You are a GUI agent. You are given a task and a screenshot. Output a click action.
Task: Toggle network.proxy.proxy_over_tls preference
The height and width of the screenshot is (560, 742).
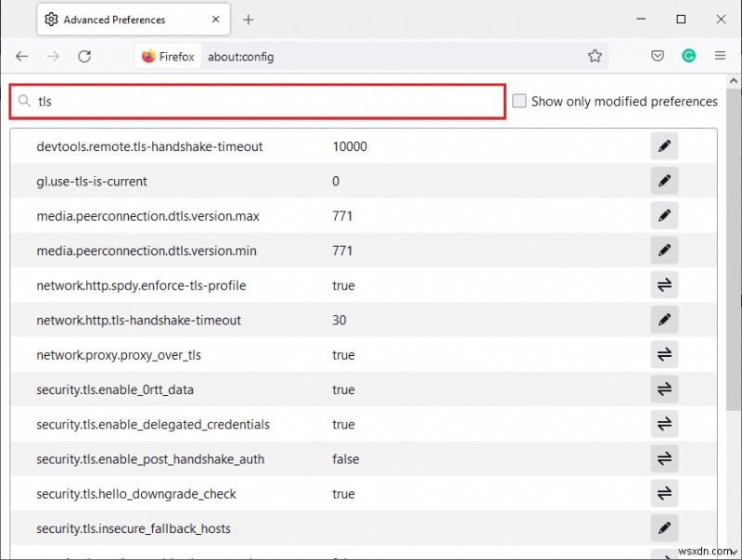coord(664,354)
